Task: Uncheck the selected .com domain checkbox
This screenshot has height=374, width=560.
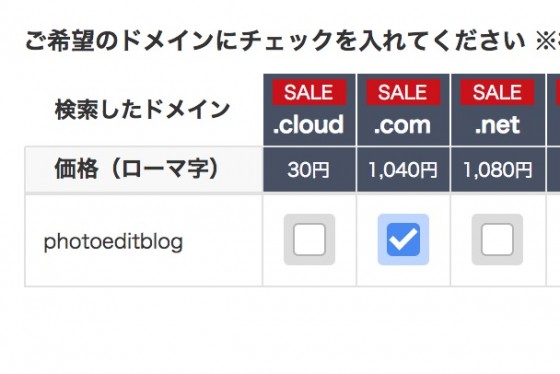Action: point(403,240)
